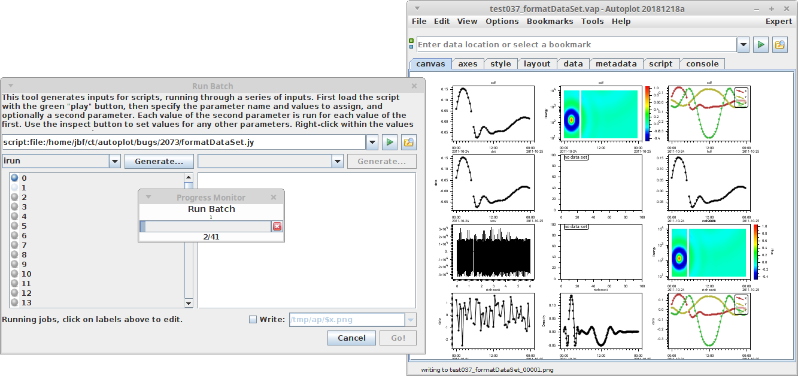Open the Tools menu
The height and width of the screenshot is (376, 798).
(x=592, y=21)
